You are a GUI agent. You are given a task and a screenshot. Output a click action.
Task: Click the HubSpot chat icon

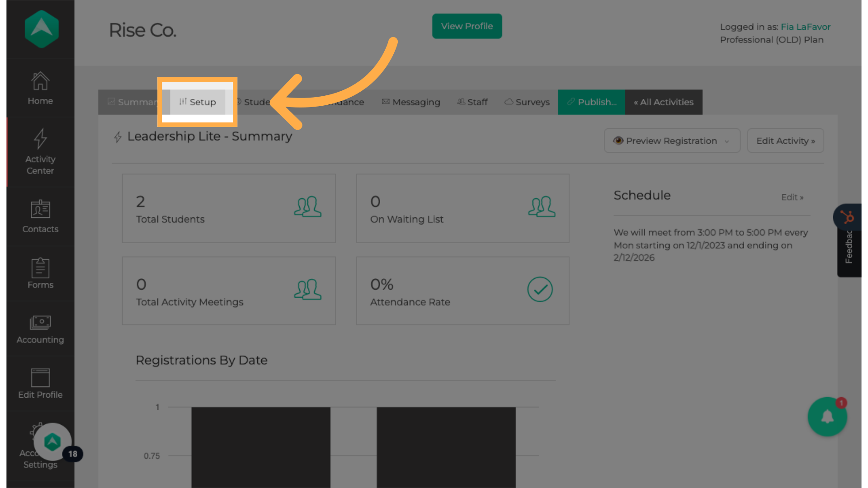tap(847, 217)
